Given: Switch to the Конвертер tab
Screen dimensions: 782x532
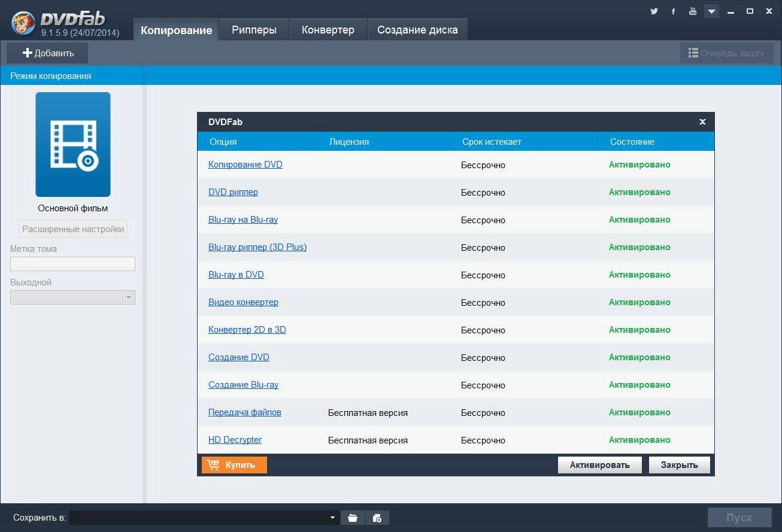Looking at the screenshot, I should (328, 30).
